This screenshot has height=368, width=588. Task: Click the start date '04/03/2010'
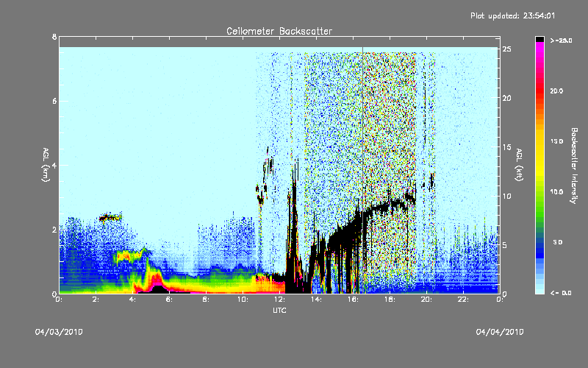point(59,332)
